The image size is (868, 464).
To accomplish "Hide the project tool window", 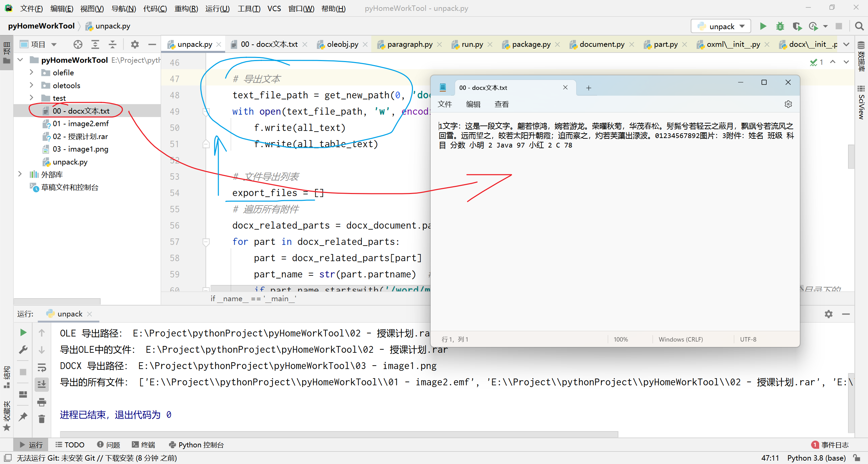I will (x=152, y=44).
